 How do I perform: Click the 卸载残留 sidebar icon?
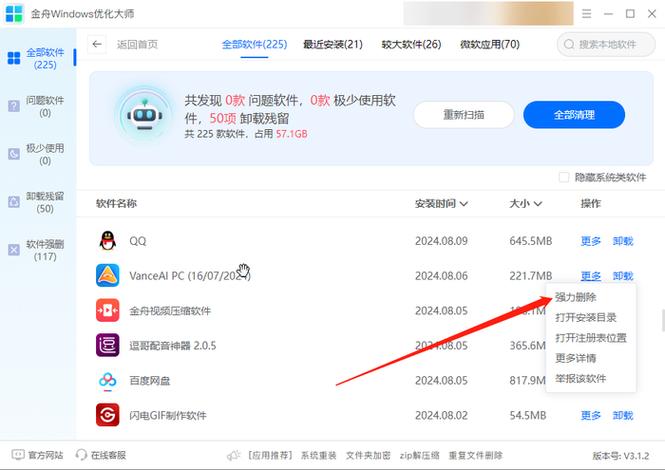pyautogui.click(x=14, y=202)
